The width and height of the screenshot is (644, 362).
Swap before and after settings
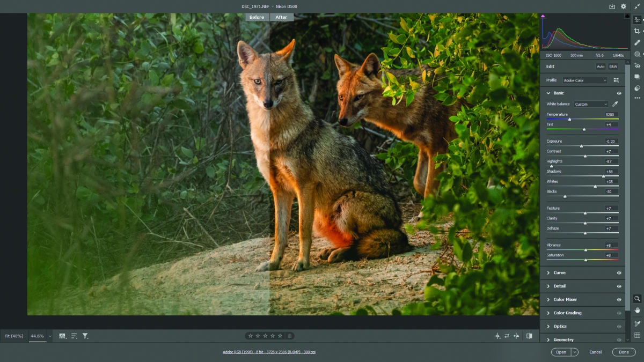507,336
